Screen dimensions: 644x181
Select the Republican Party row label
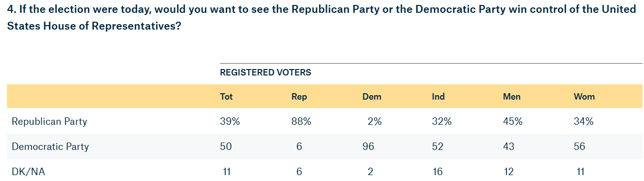point(49,121)
